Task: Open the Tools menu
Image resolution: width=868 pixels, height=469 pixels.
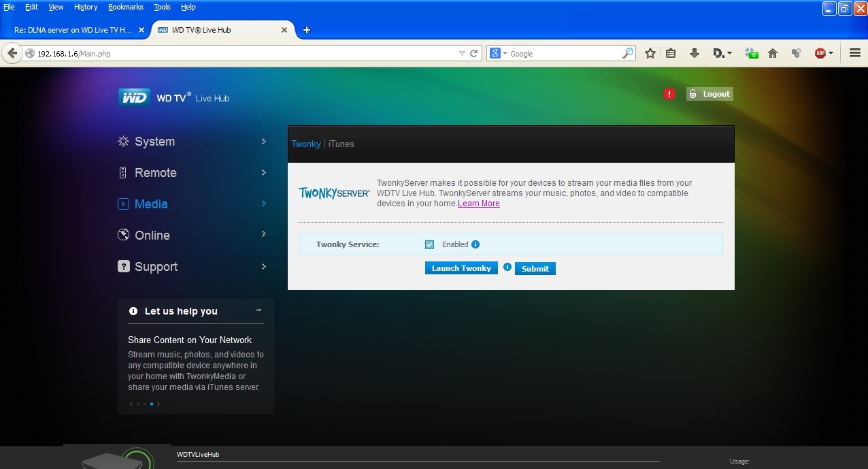Action: (163, 7)
